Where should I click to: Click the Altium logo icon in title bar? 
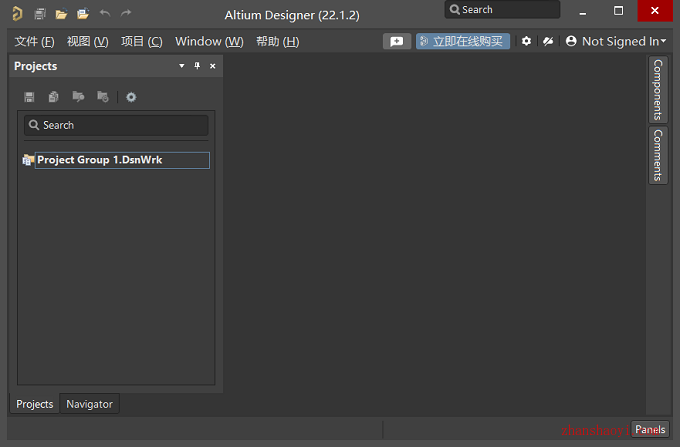17,13
